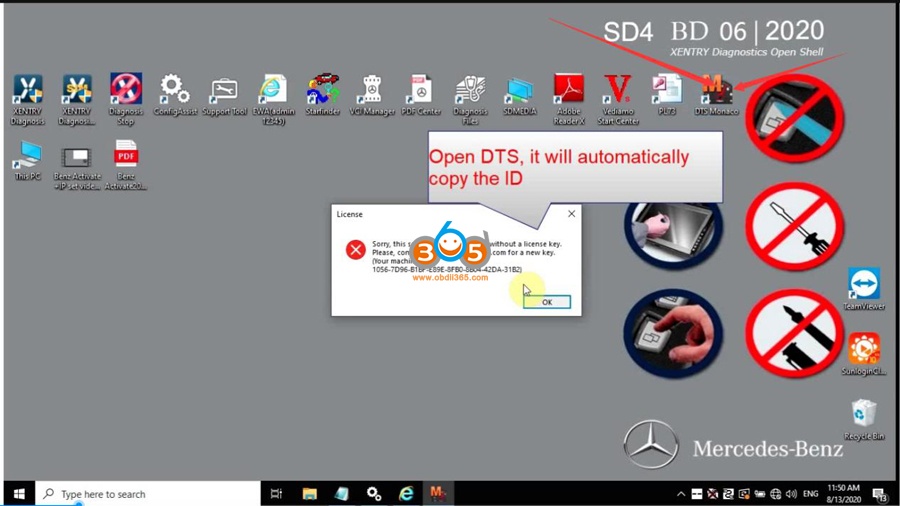Open Vediamo Start Center
Viewport: 900px width, 506px height.
click(x=618, y=99)
